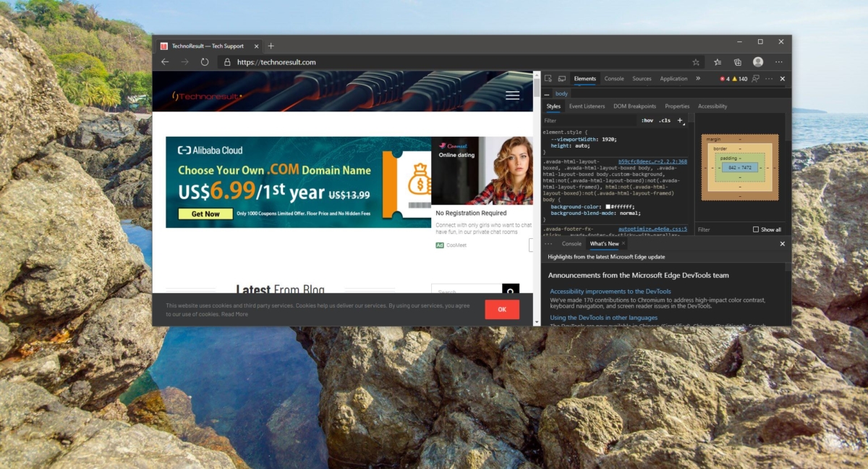Screen dimensions: 868x469
Task: Click the new style rule plus icon
Action: click(x=679, y=120)
